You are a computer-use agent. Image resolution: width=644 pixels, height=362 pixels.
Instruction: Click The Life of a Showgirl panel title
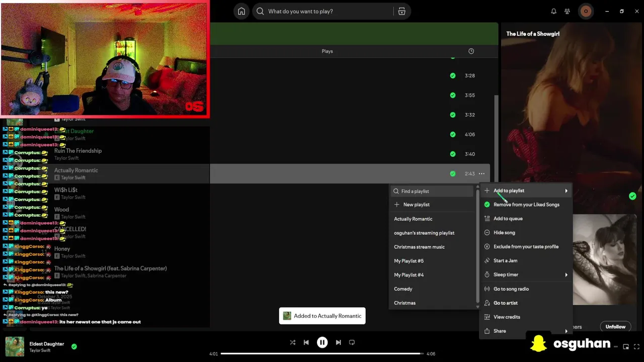[x=533, y=34]
